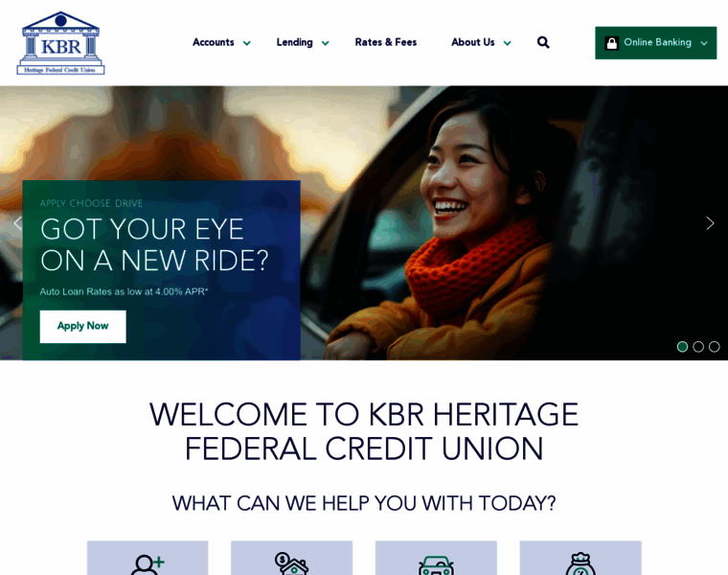Click the KBR Heritage logo
Screen dimensions: 728x575
click(x=60, y=43)
